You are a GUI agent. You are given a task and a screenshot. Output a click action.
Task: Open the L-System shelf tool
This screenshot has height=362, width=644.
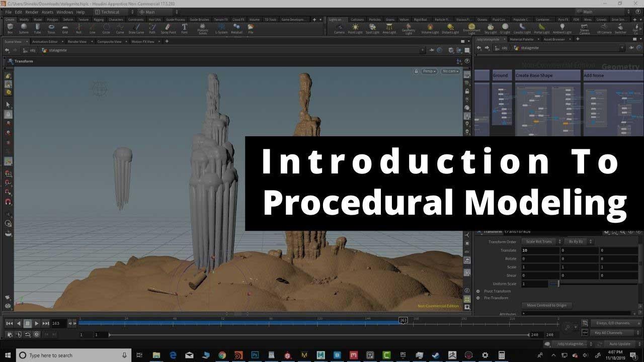click(221, 28)
